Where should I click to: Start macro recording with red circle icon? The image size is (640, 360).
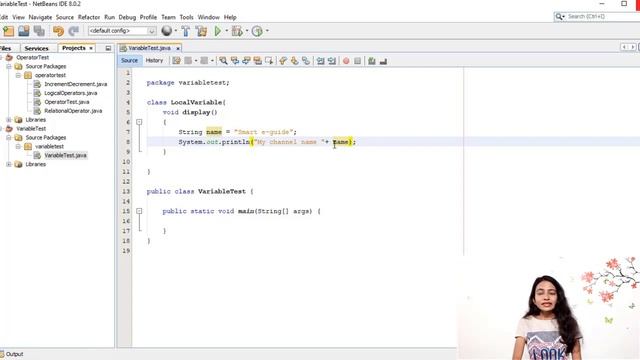tap(346, 61)
